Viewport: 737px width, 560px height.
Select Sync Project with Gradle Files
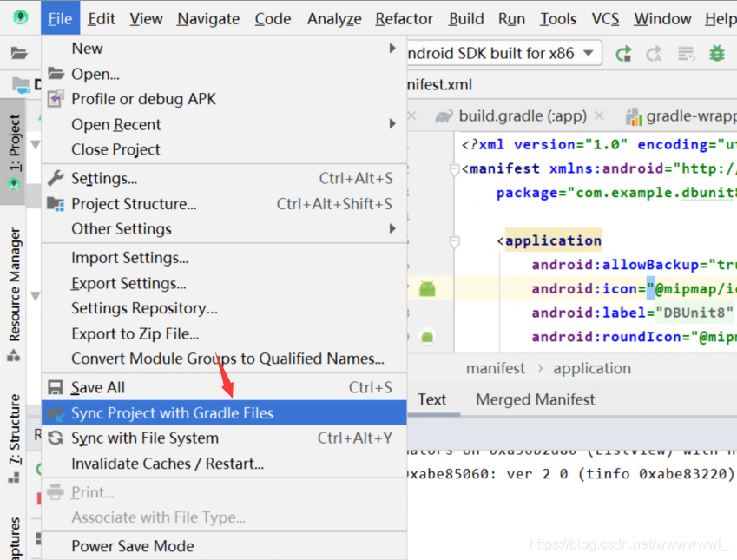point(172,412)
